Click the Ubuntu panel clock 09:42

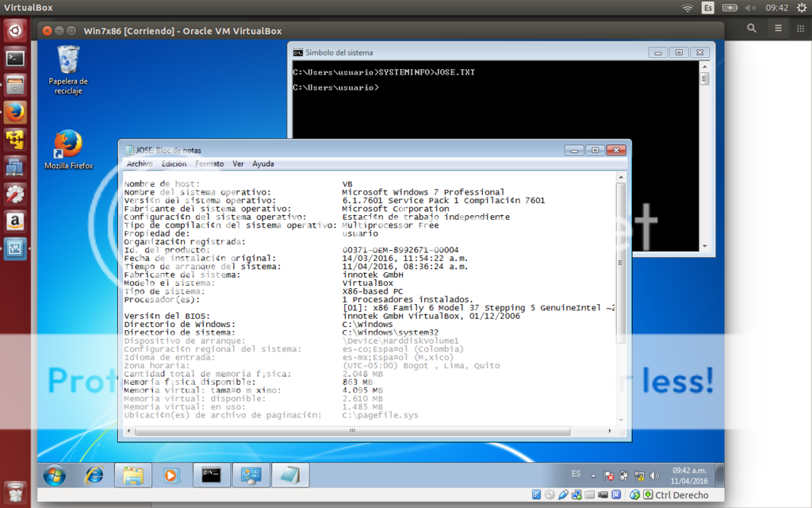click(777, 8)
